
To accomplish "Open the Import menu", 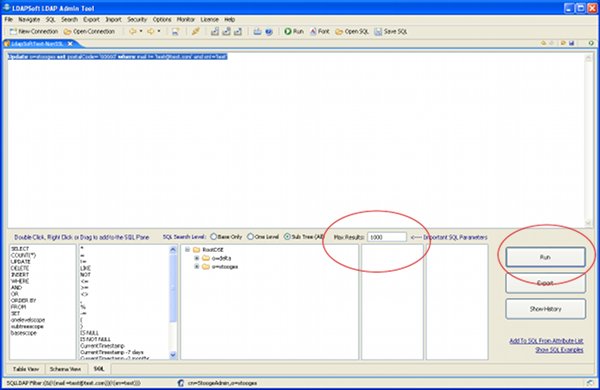I will 113,20.
